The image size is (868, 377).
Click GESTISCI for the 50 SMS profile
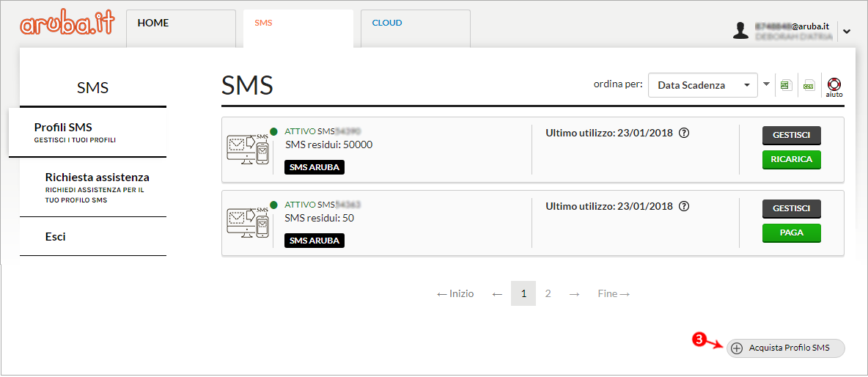pyautogui.click(x=792, y=209)
